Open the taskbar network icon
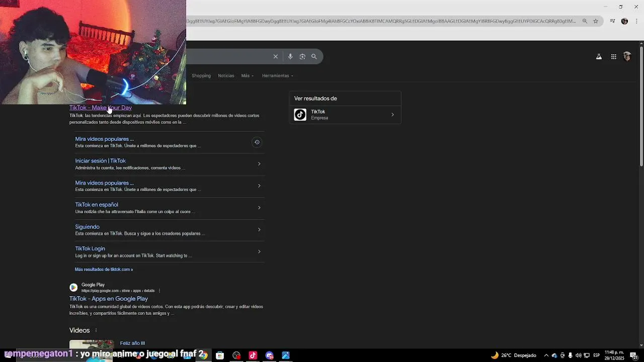 click(x=587, y=355)
